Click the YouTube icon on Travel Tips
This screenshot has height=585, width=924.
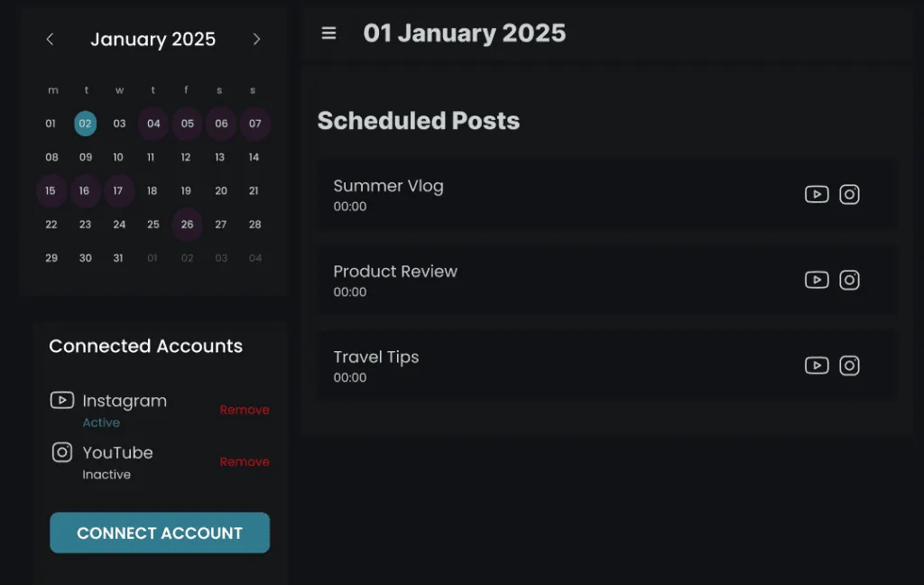pyautogui.click(x=817, y=366)
